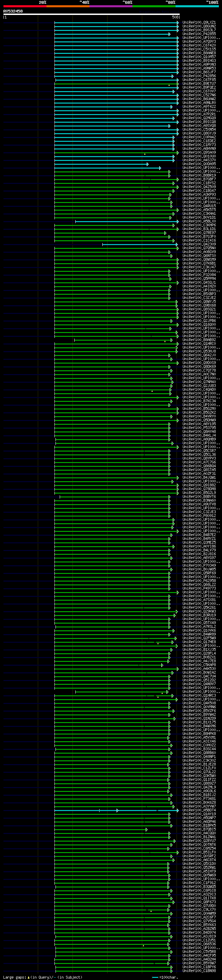Click the UniRef100_B6UAW2 label

(x=199, y=99)
